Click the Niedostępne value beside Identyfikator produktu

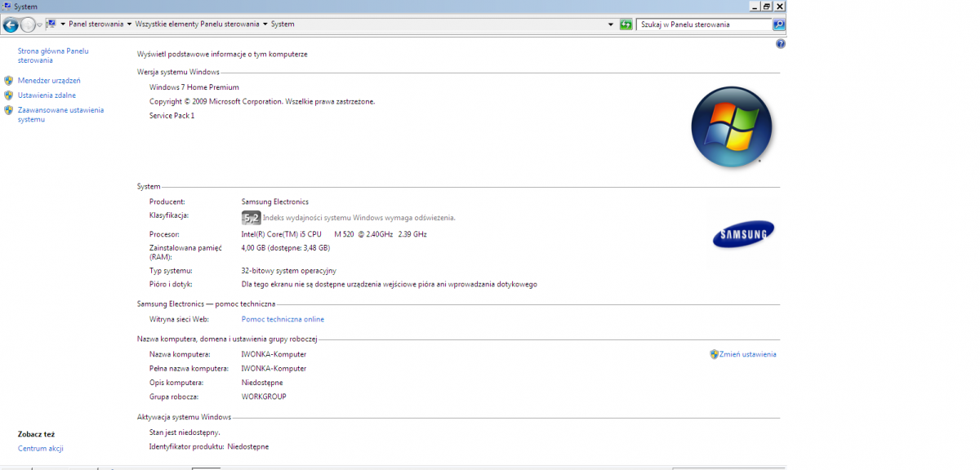[x=247, y=446]
